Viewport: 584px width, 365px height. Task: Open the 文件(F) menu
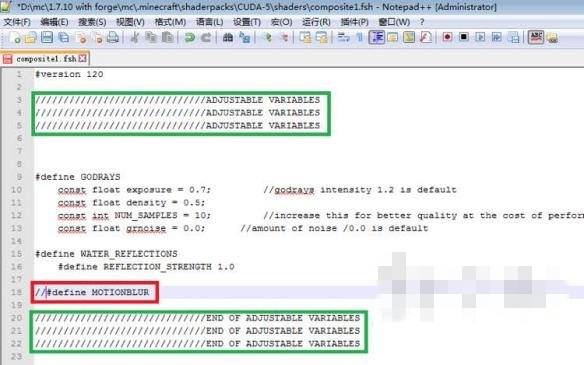click(x=17, y=22)
